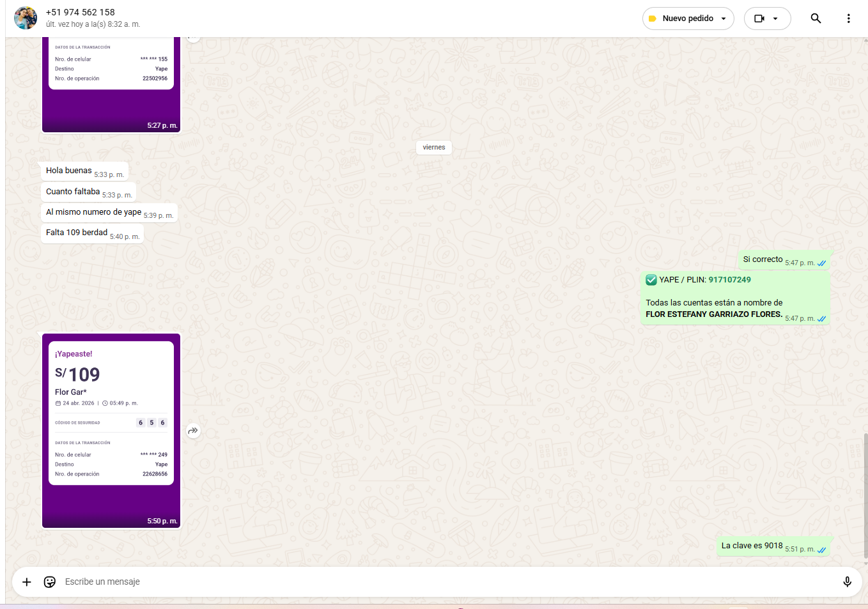Open the three-dot chat menu

click(x=848, y=19)
